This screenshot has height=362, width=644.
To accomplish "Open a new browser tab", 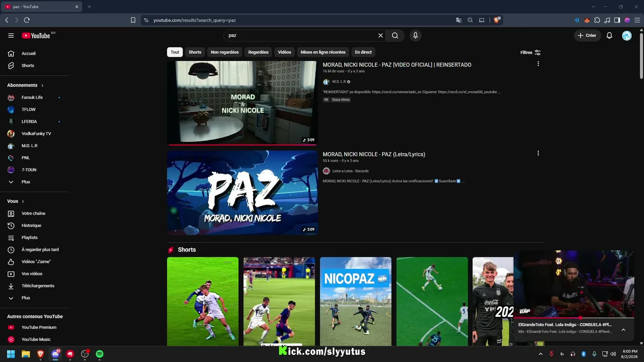I will pos(89,7).
